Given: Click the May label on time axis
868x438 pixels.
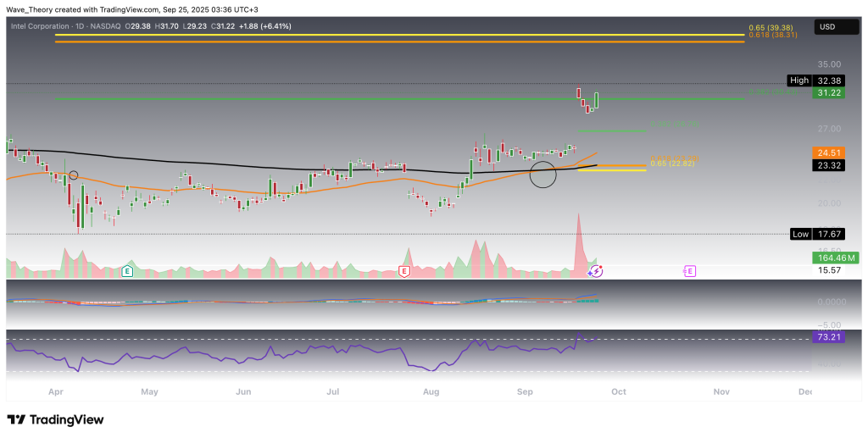Looking at the screenshot, I should pyautogui.click(x=149, y=391).
